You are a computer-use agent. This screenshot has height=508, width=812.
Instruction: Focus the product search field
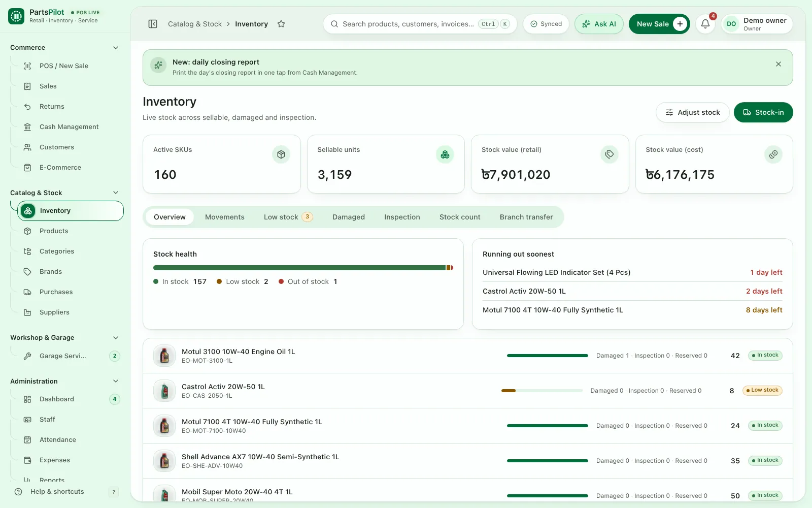[420, 24]
